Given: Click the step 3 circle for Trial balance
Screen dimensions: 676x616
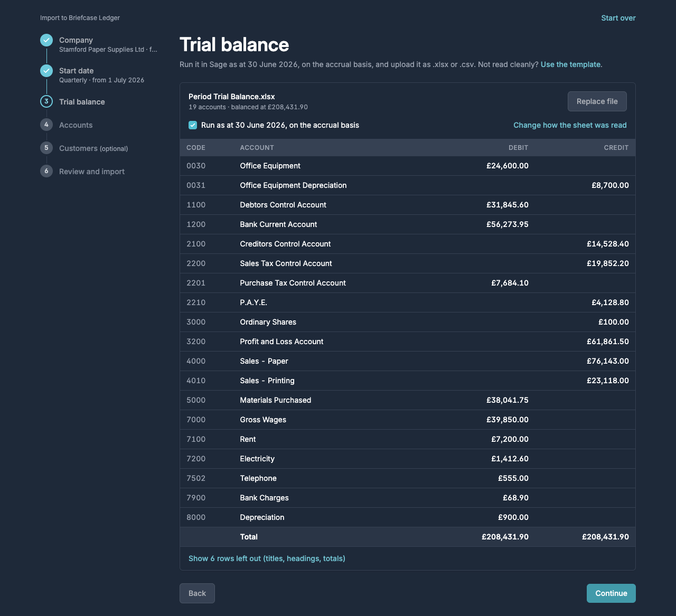Looking at the screenshot, I should coord(46,101).
